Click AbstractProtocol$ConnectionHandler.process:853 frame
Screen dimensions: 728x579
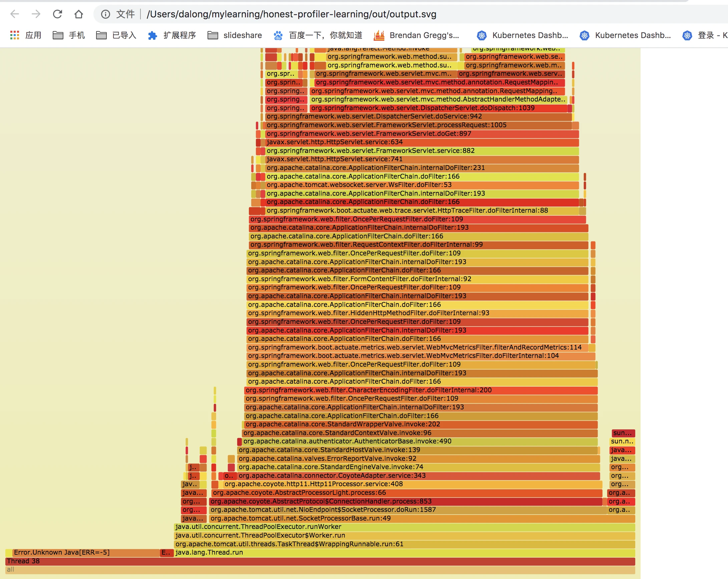pyautogui.click(x=405, y=501)
